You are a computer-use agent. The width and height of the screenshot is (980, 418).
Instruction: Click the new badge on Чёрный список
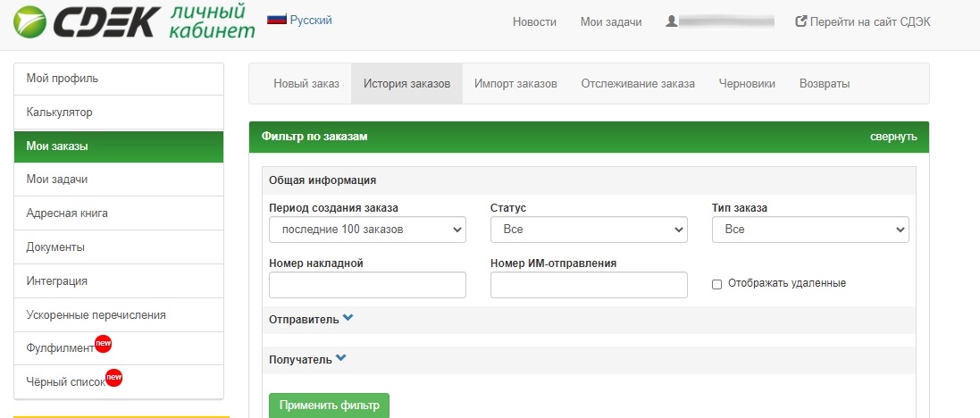pos(113,378)
